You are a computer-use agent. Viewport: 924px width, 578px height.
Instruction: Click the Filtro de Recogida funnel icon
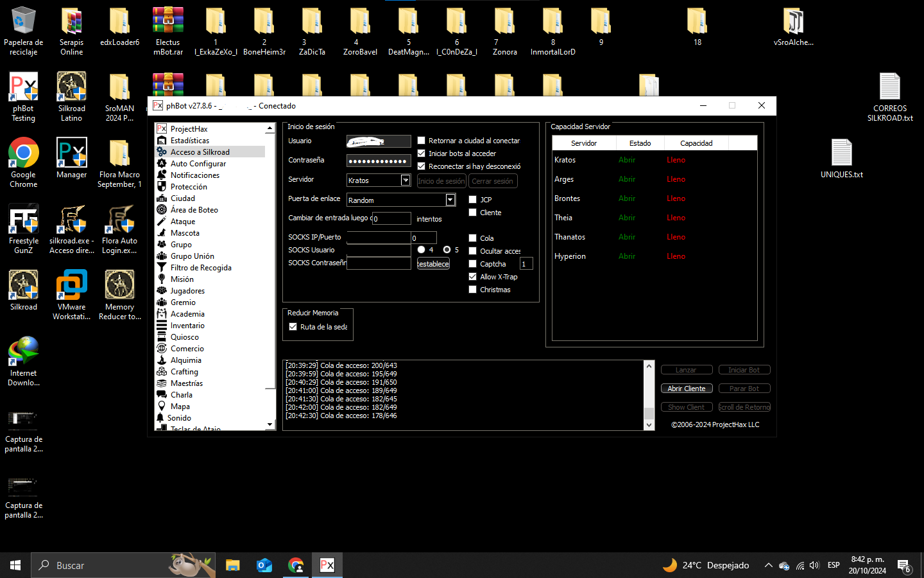[x=162, y=268]
